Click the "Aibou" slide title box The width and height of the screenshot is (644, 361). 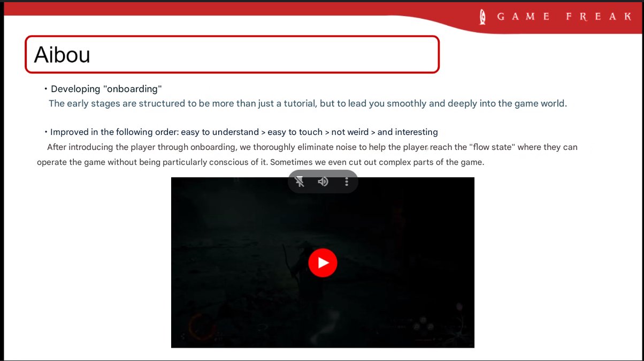(x=232, y=54)
